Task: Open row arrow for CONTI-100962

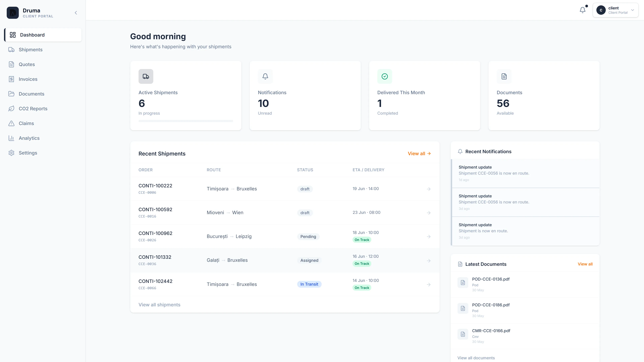Action: tap(428, 237)
